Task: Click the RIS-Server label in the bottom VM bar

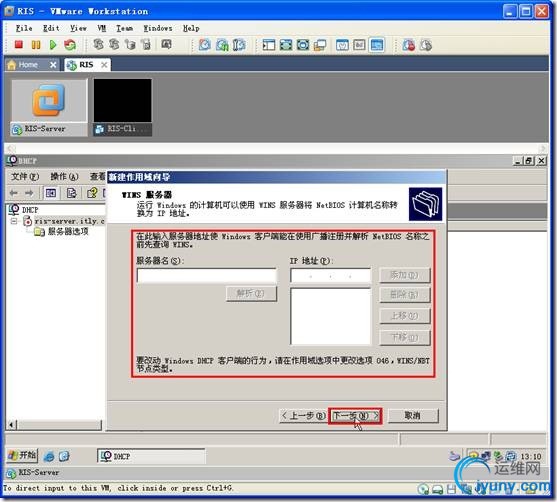Action: 38,473
